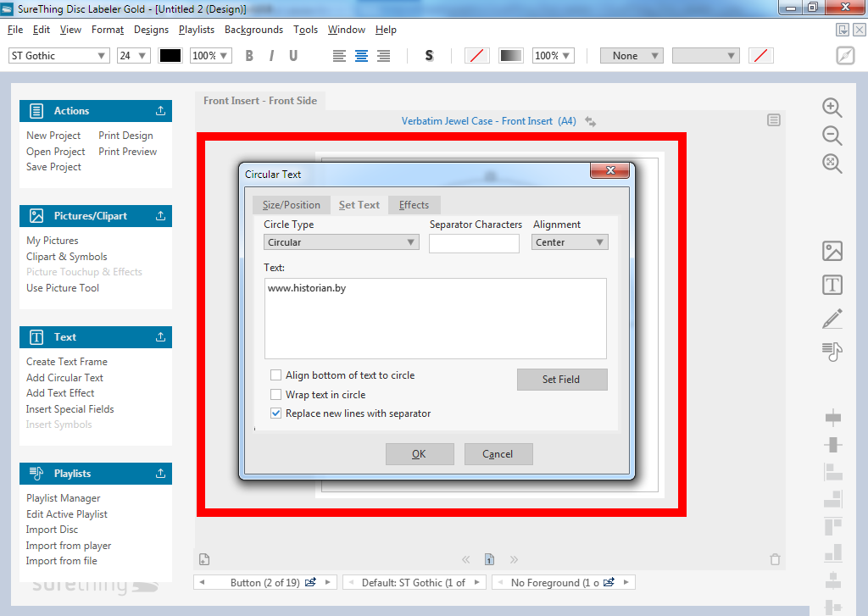Click the Zoom In magnifier icon
Viewport: 868px width, 616px height.
(832, 108)
